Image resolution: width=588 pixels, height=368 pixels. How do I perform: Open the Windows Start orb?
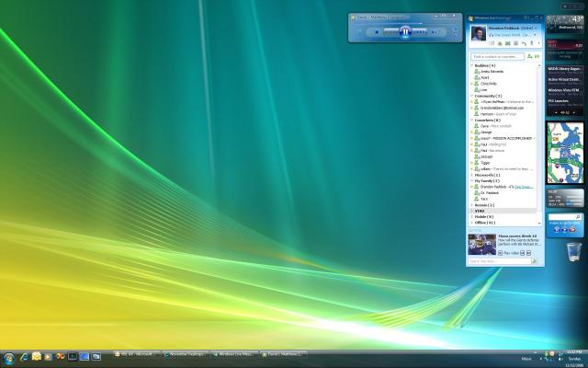pos(8,358)
